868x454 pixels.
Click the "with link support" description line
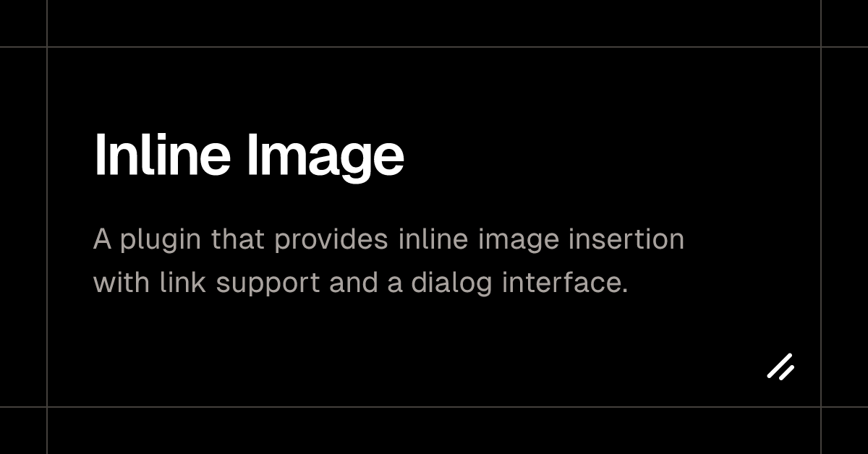tap(361, 283)
